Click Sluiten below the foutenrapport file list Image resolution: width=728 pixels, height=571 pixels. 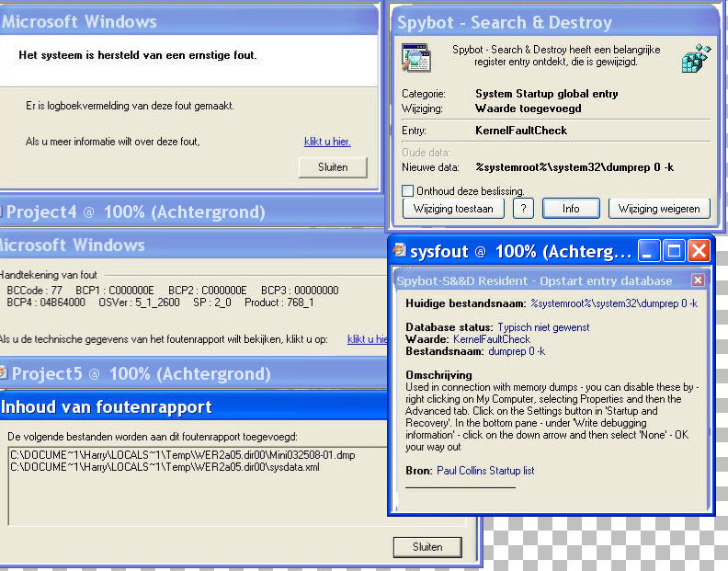427,547
